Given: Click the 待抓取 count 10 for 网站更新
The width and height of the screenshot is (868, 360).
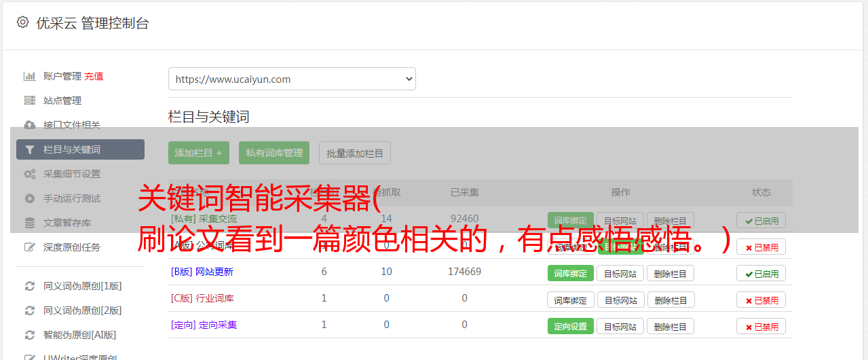Looking at the screenshot, I should [x=387, y=272].
